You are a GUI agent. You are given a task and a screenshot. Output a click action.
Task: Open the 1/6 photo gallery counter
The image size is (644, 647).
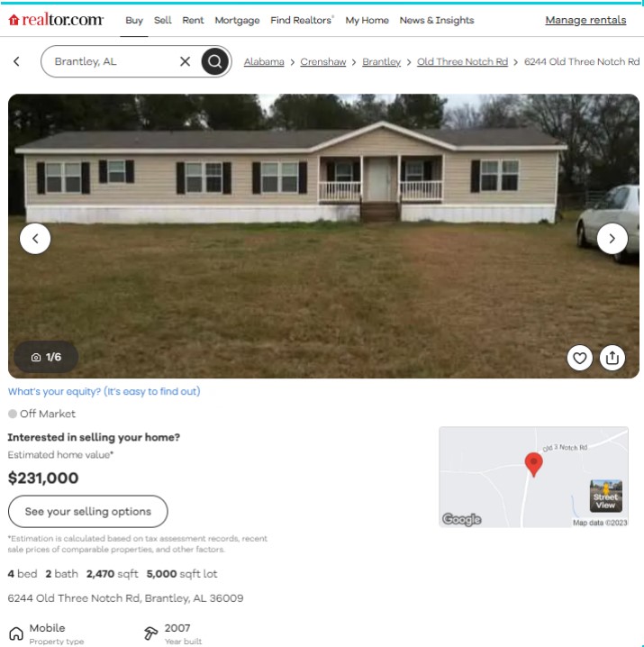[46, 357]
